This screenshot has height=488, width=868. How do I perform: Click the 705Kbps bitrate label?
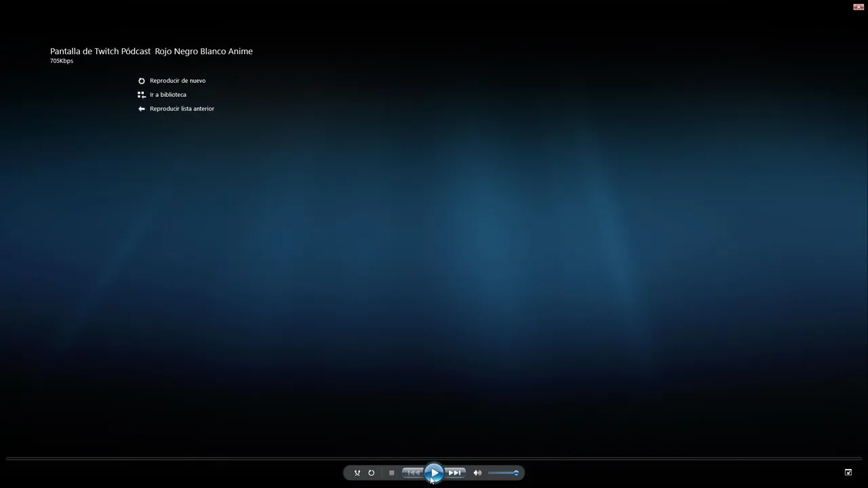pyautogui.click(x=62, y=61)
